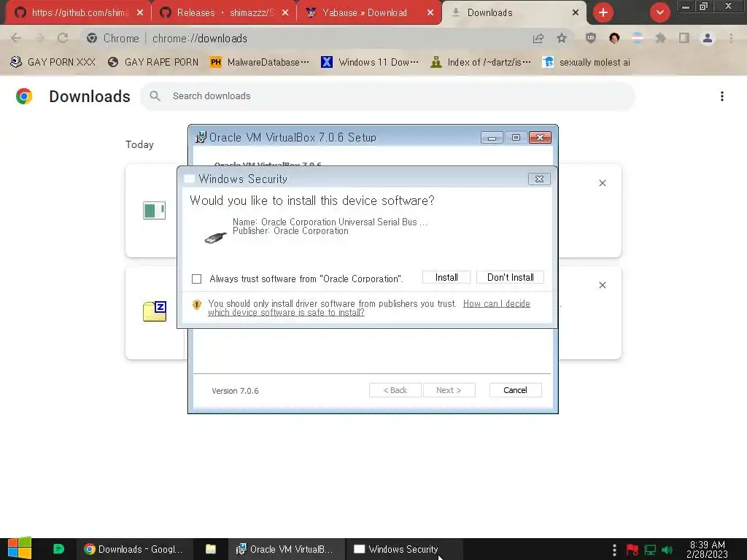Reload the page in Chrome

coord(63,38)
